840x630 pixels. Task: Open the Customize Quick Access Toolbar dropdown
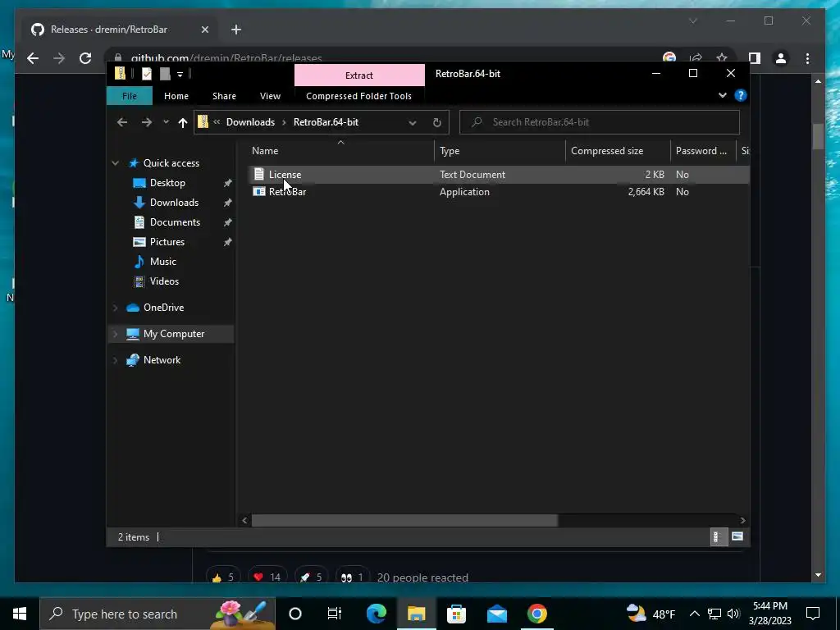[180, 75]
